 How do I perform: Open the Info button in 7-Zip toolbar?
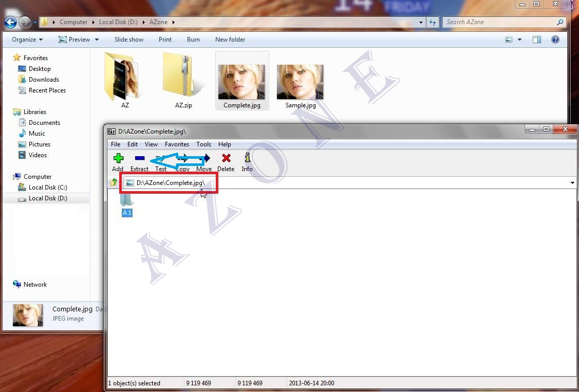[x=247, y=163]
